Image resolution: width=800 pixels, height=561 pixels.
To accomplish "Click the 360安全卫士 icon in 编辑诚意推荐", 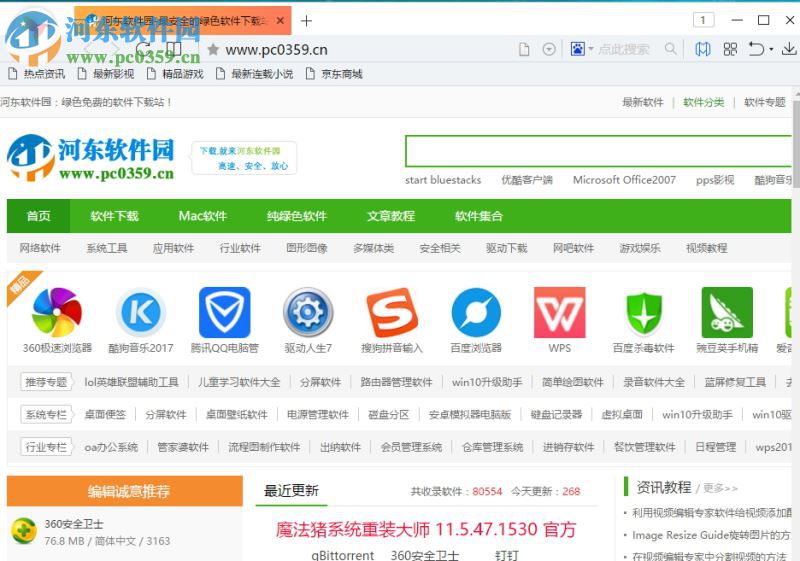I will pyautogui.click(x=24, y=531).
